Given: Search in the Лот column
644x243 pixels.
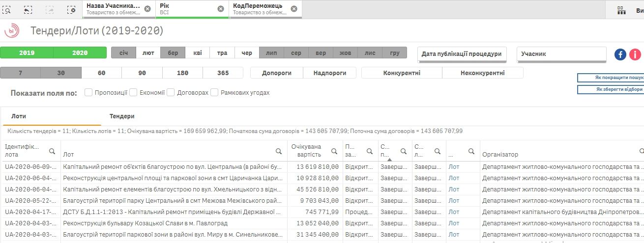Looking at the screenshot, I should [278, 151].
